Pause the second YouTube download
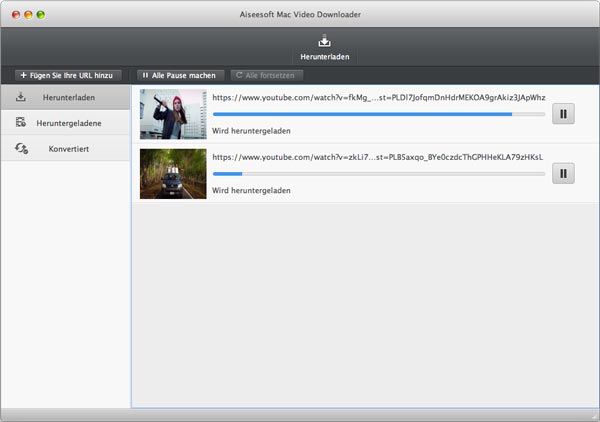Viewport: 600px width, 422px height. (564, 174)
